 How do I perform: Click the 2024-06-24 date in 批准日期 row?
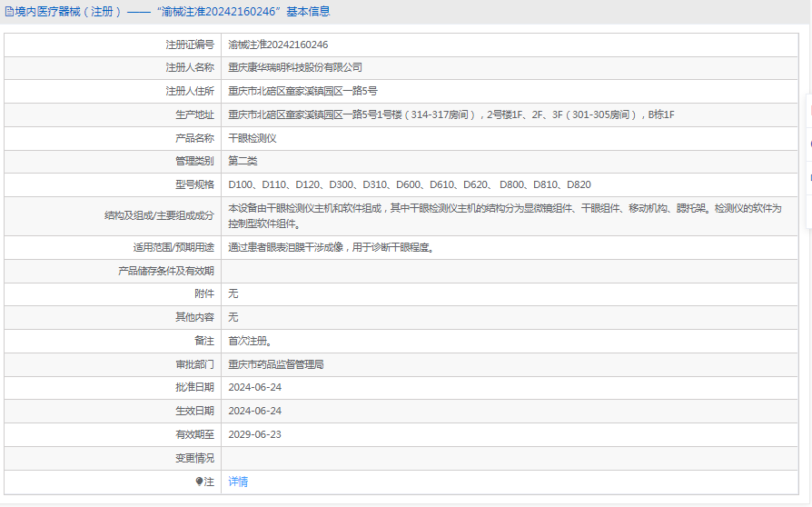[x=255, y=387]
